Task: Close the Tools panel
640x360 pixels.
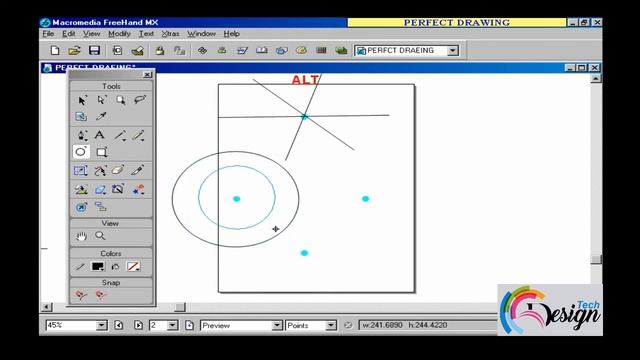Action: click(x=147, y=75)
